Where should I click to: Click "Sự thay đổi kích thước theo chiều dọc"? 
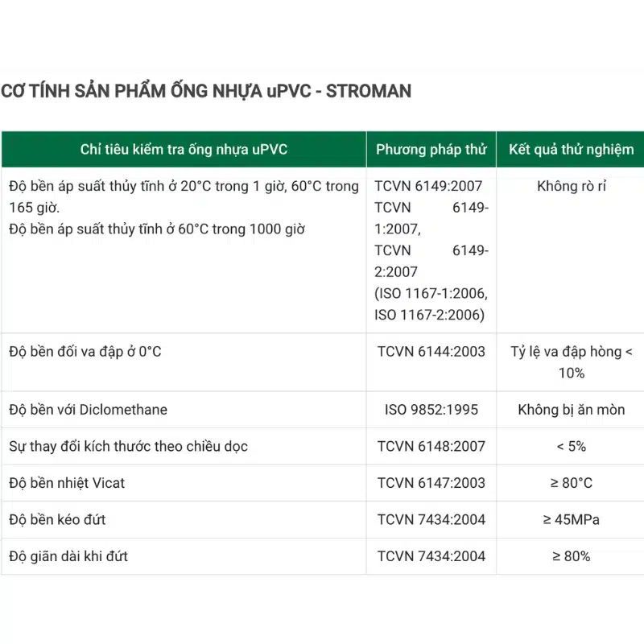tap(129, 446)
